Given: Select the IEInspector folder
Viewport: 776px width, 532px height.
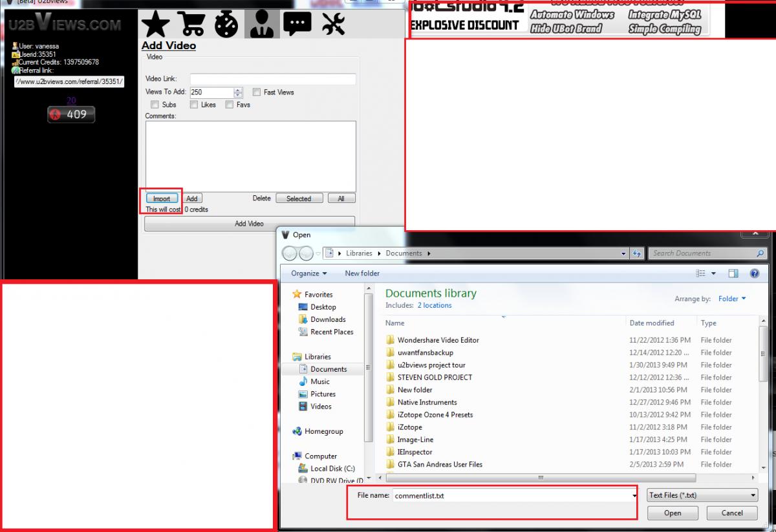Looking at the screenshot, I should pos(409,452).
